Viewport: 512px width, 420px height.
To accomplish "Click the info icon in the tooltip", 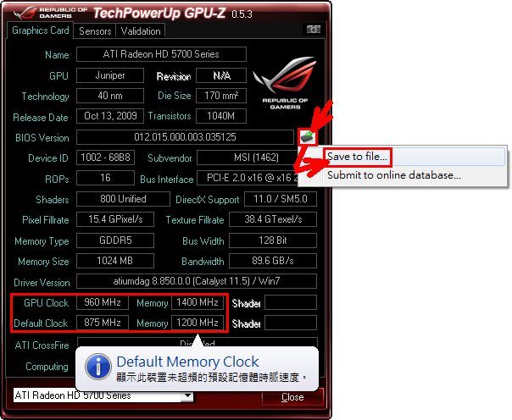I will (98, 367).
